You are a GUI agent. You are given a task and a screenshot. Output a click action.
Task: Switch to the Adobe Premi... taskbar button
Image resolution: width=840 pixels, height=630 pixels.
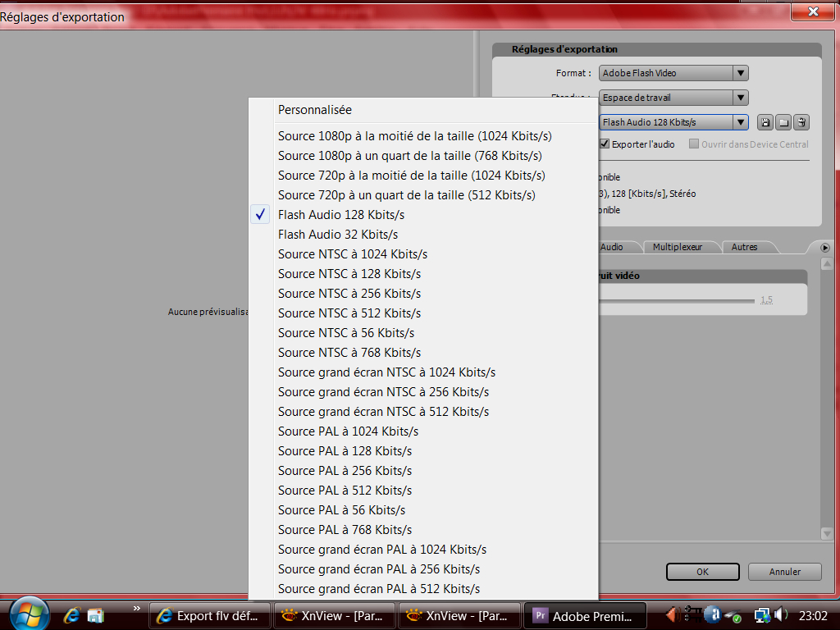pyautogui.click(x=585, y=616)
